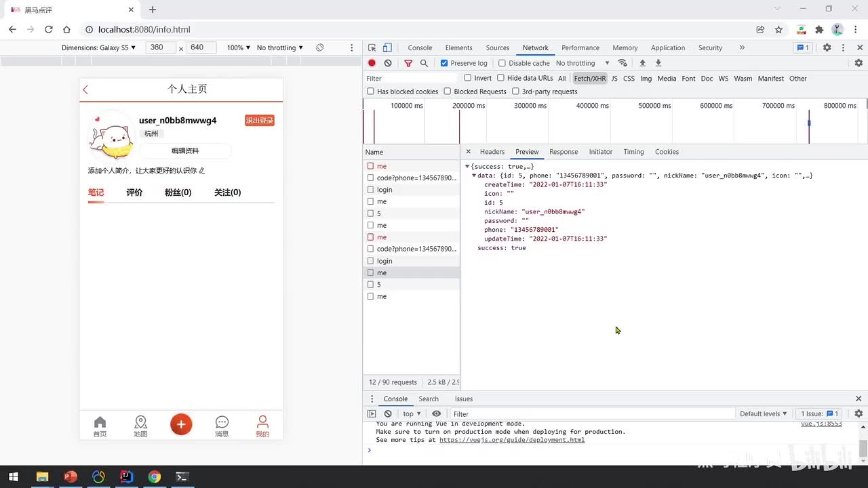Enable the Disable cache checkbox
This screenshot has width=868, height=488.
click(502, 63)
